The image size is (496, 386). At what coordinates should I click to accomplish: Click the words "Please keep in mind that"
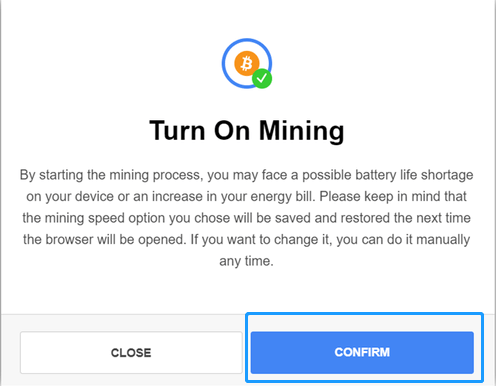(393, 196)
